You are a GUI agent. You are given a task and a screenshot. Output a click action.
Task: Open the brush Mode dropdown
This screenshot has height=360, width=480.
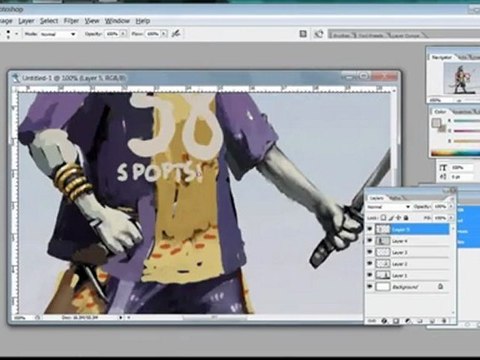click(59, 34)
